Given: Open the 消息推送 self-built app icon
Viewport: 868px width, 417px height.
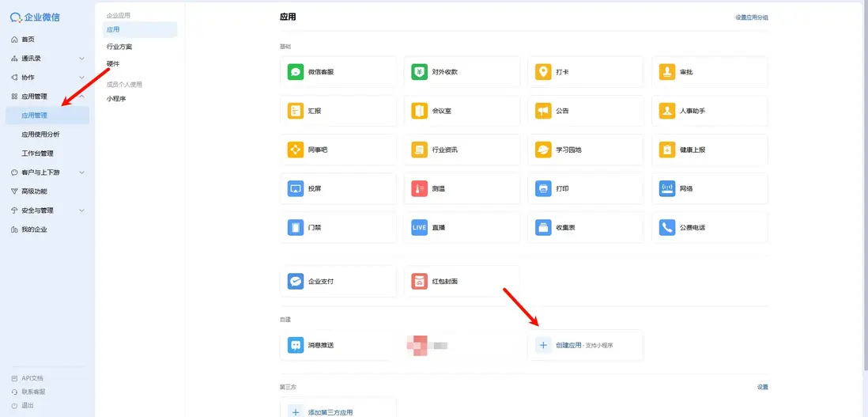Looking at the screenshot, I should (296, 345).
